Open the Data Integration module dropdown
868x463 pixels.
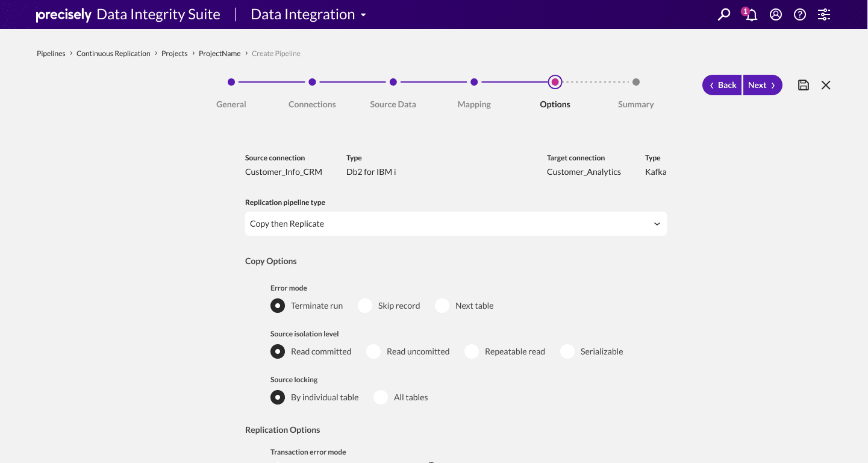point(308,14)
